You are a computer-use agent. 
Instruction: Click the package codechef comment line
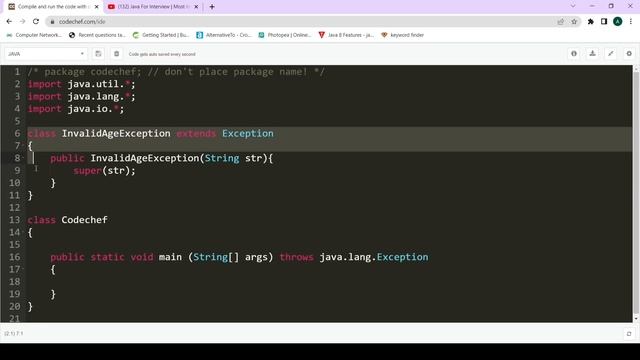click(x=176, y=72)
